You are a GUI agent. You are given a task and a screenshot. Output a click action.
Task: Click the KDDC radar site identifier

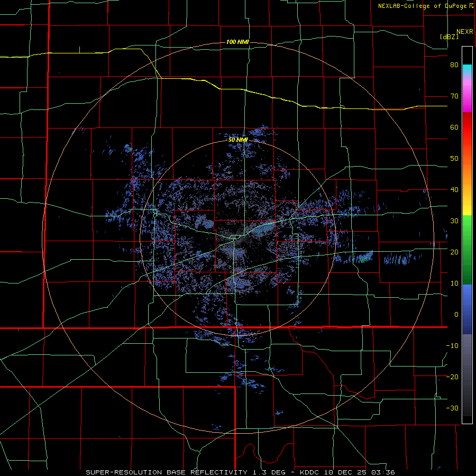(x=310, y=472)
